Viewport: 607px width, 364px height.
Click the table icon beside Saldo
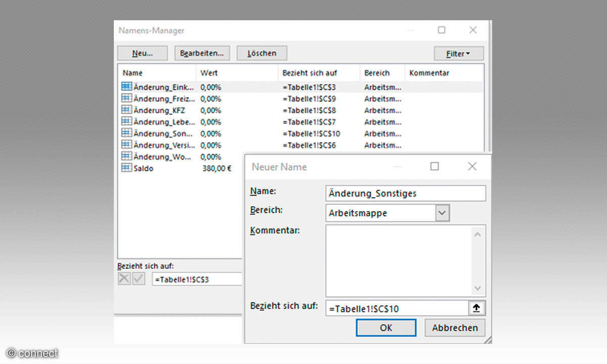click(x=126, y=168)
